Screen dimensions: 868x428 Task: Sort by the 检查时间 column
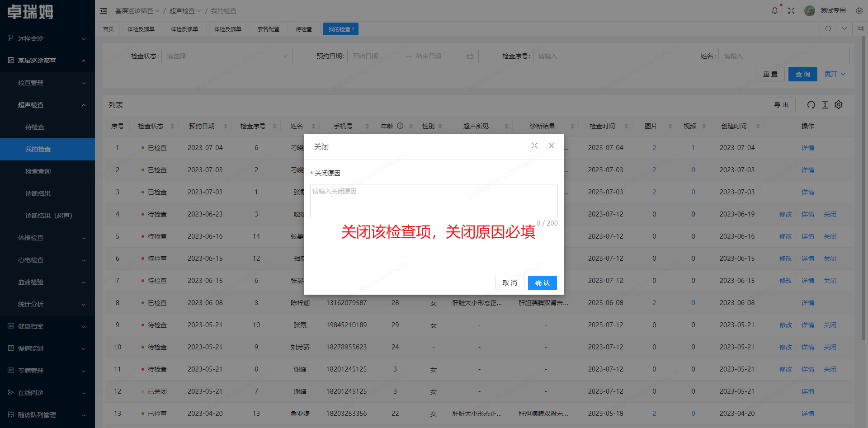point(626,126)
